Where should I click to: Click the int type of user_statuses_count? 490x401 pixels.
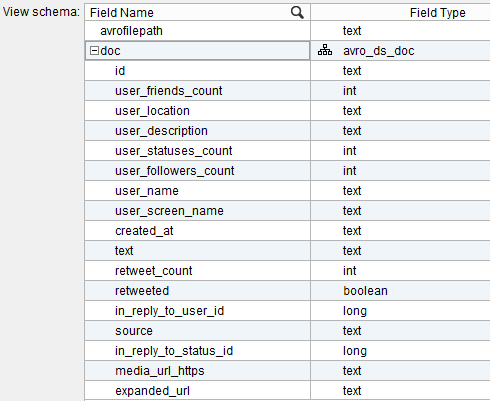tap(350, 151)
